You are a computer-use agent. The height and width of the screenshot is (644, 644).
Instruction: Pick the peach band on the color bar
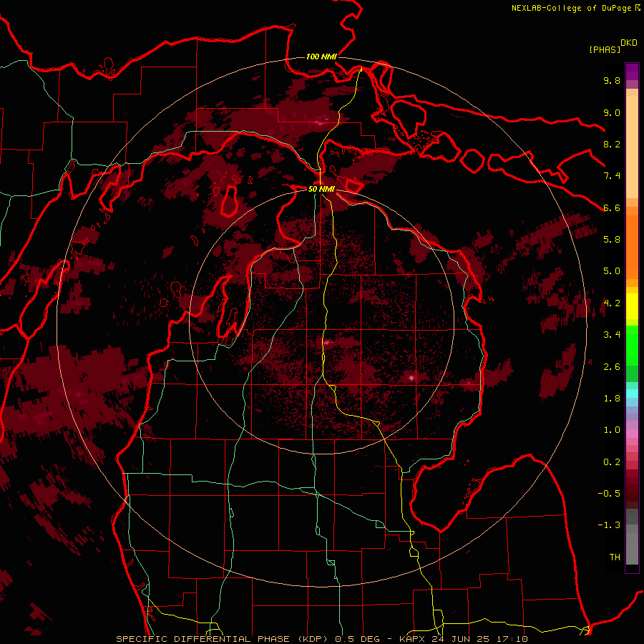632,146
